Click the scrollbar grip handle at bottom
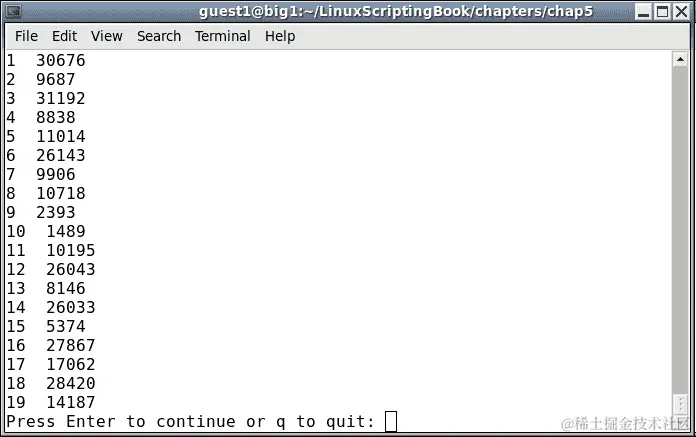The width and height of the screenshot is (696, 437). click(x=680, y=405)
